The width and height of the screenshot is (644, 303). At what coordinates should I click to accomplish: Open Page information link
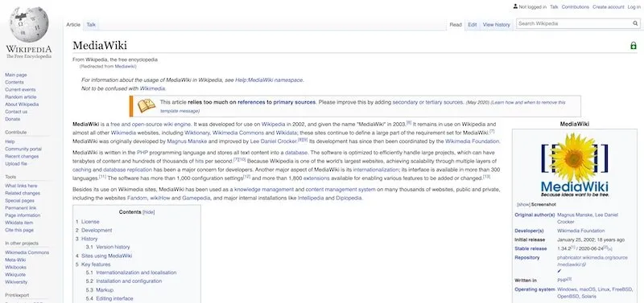click(x=23, y=215)
